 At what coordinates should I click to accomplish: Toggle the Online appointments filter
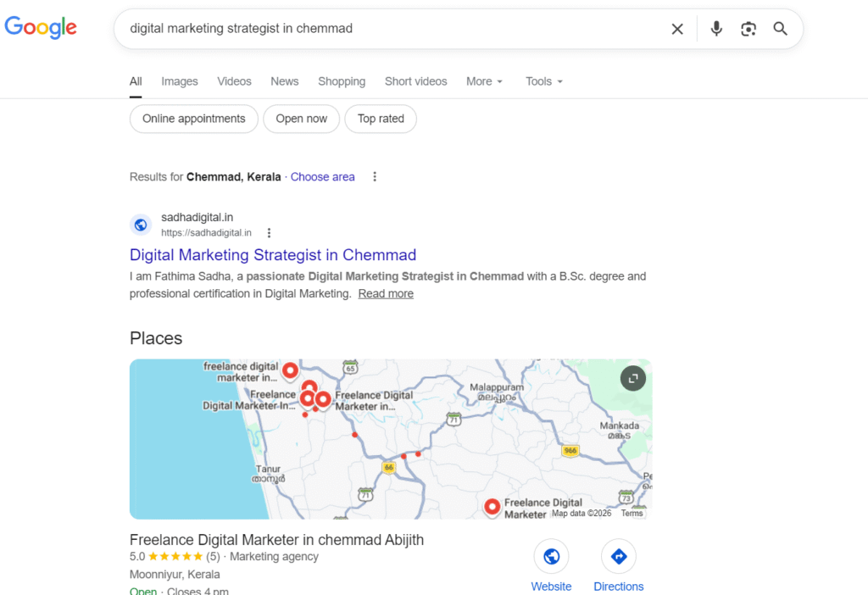click(x=193, y=119)
